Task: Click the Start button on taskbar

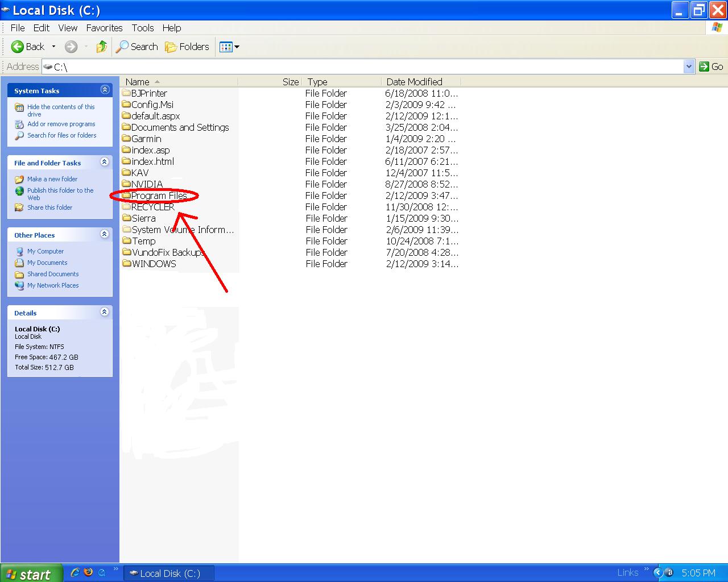Action: 28,574
